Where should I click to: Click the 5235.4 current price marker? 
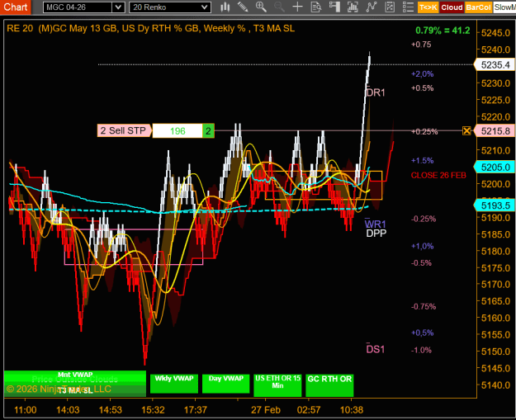pyautogui.click(x=494, y=65)
